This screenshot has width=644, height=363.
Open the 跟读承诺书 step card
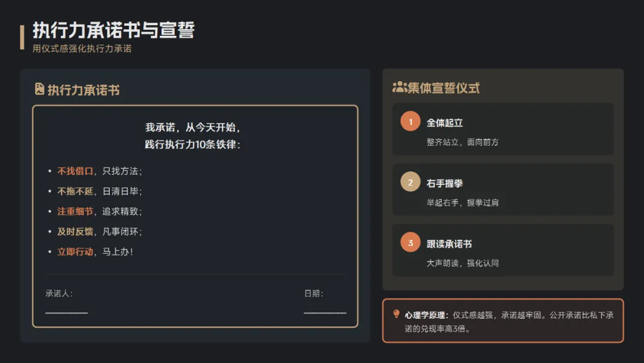tap(503, 250)
